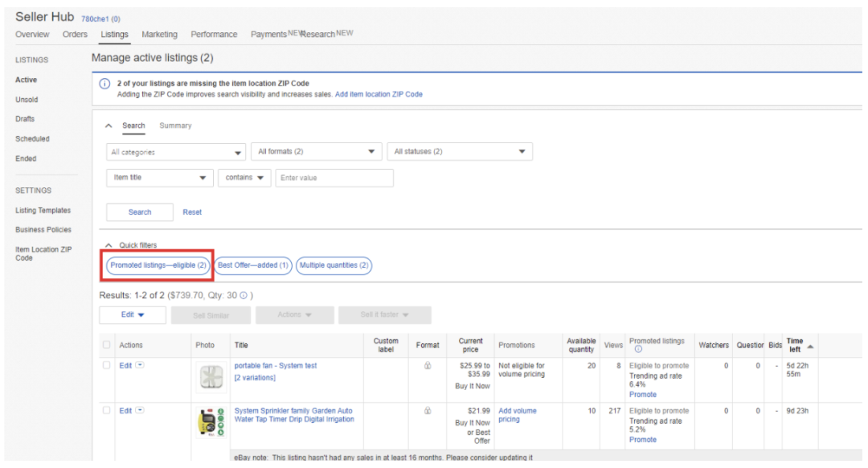Click Promote link for System Sprinkler
The height and width of the screenshot is (468, 868).
643,440
